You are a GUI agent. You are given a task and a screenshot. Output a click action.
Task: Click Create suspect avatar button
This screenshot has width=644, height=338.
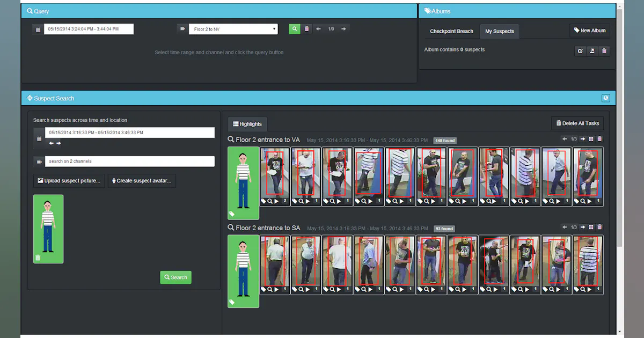[x=142, y=181]
